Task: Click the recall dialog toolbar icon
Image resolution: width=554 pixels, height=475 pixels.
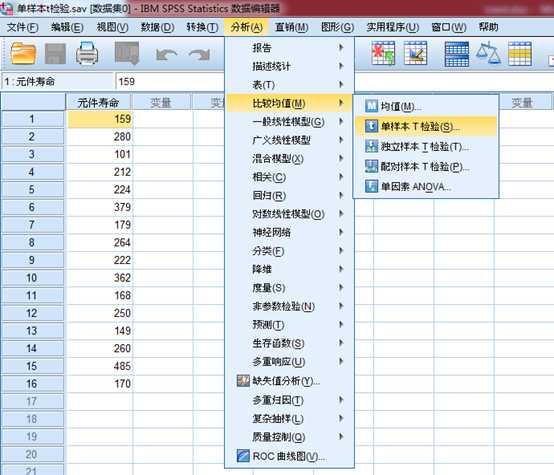Action: (x=127, y=53)
